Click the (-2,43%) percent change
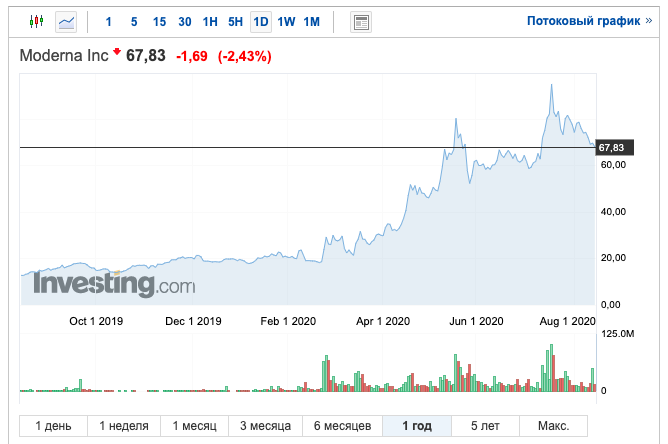Screen dimensions: 668x444 (x=245, y=56)
